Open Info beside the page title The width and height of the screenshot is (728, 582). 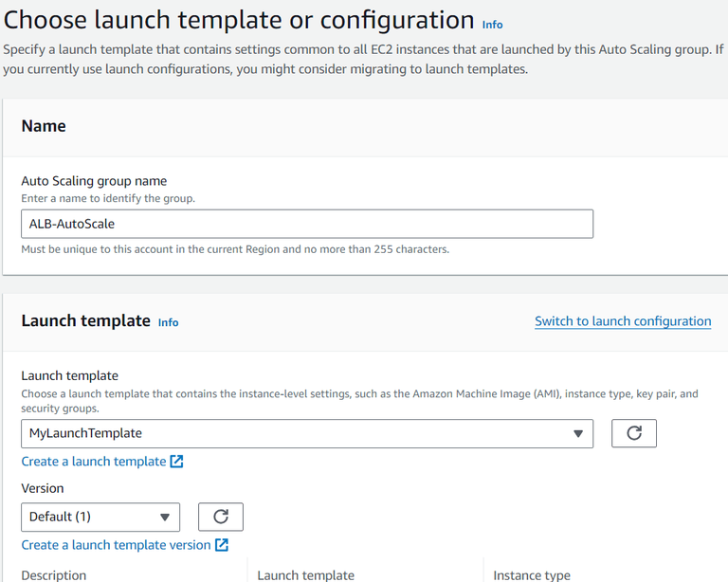[492, 25]
